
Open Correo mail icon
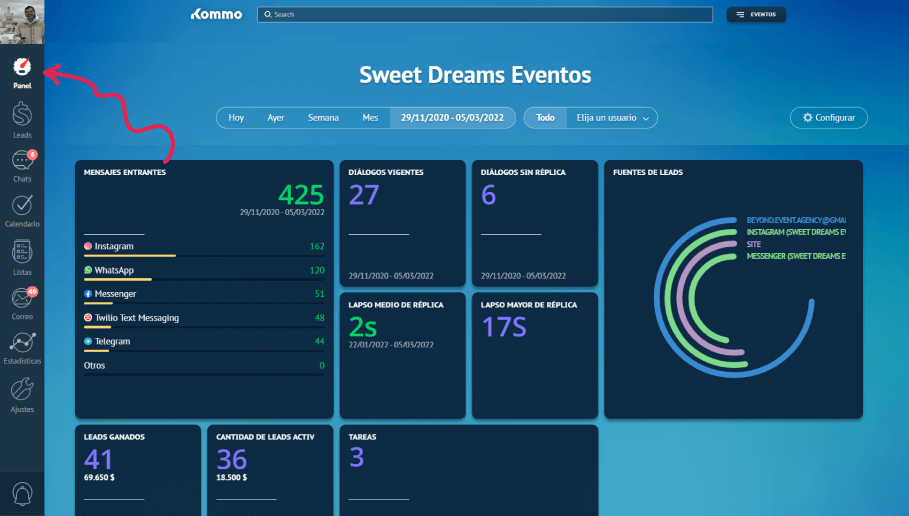(x=22, y=298)
